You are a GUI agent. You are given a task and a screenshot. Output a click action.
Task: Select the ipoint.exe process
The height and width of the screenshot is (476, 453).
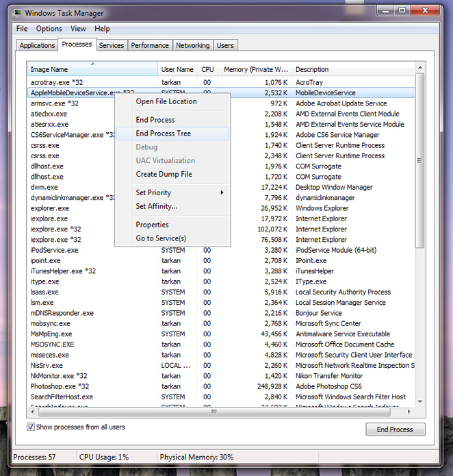(221, 260)
